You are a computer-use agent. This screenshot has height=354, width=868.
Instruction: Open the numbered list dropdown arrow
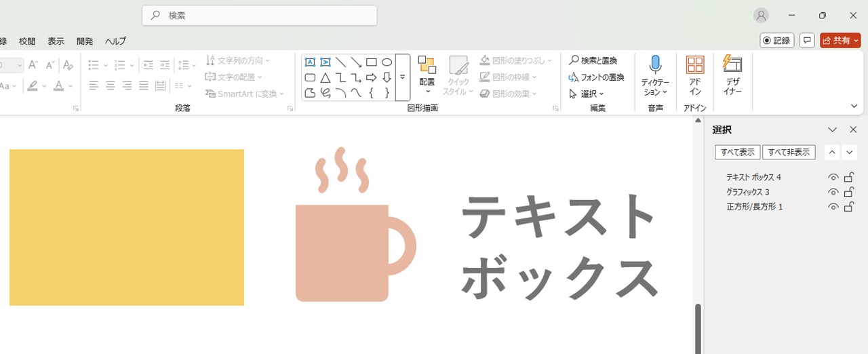[x=132, y=65]
